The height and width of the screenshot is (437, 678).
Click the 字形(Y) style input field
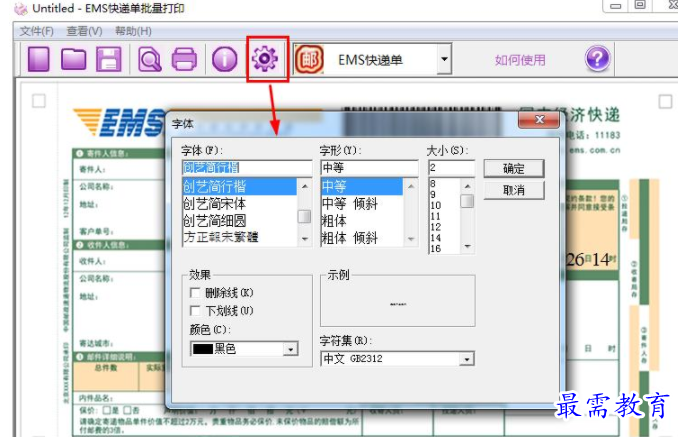369,167
